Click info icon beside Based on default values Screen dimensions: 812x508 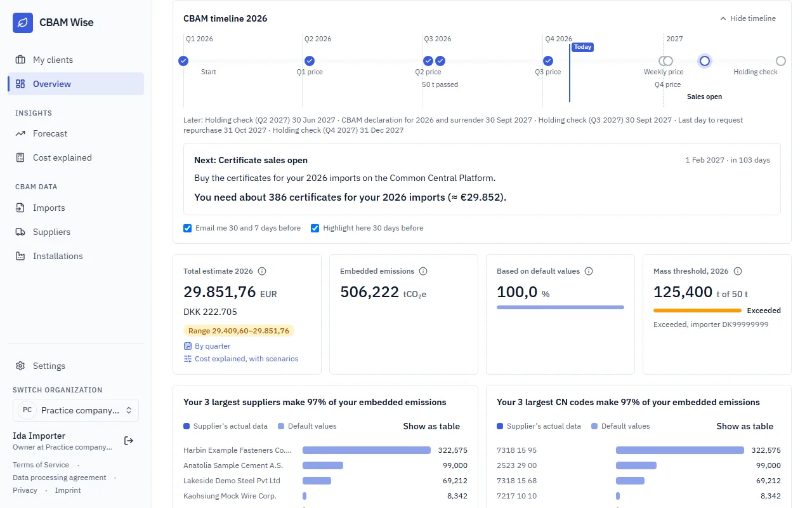[x=589, y=271]
